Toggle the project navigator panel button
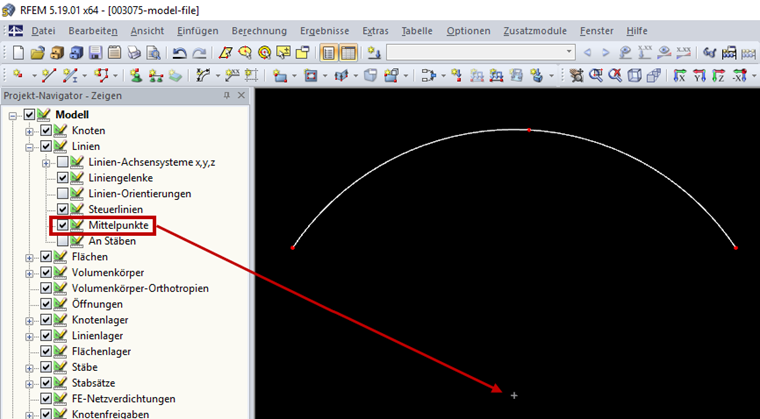 click(x=329, y=53)
